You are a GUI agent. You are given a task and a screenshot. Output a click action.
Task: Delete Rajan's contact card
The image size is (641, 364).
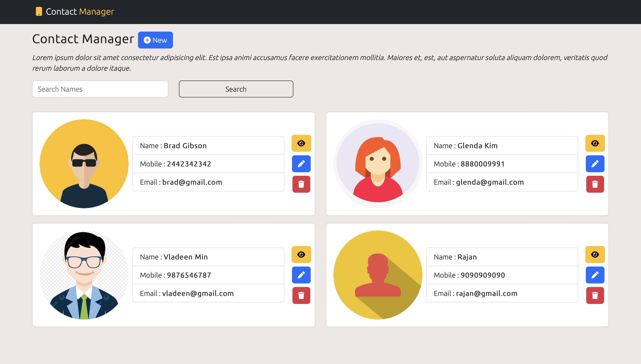click(595, 295)
